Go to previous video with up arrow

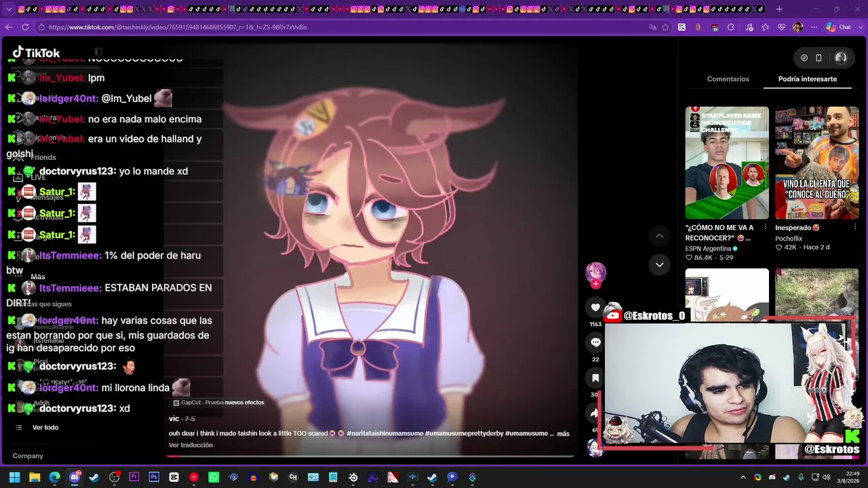[659, 236]
